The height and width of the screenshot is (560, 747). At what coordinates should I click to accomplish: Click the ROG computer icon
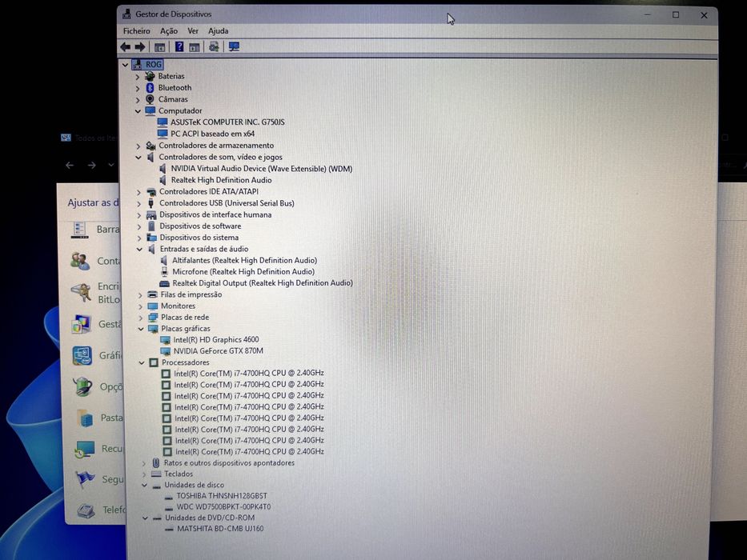point(138,64)
